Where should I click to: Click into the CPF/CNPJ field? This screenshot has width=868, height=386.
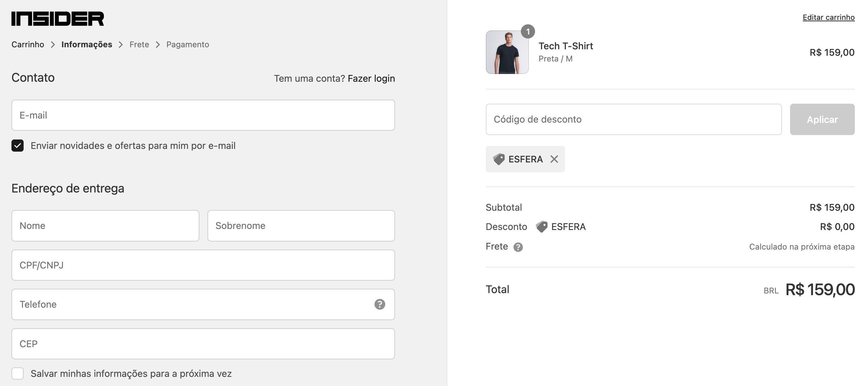[x=203, y=265]
